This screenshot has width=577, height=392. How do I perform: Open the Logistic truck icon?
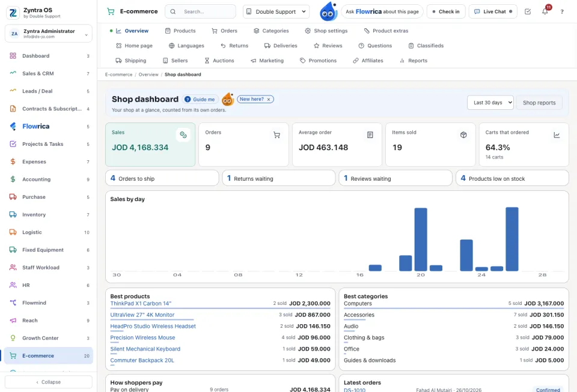click(13, 232)
